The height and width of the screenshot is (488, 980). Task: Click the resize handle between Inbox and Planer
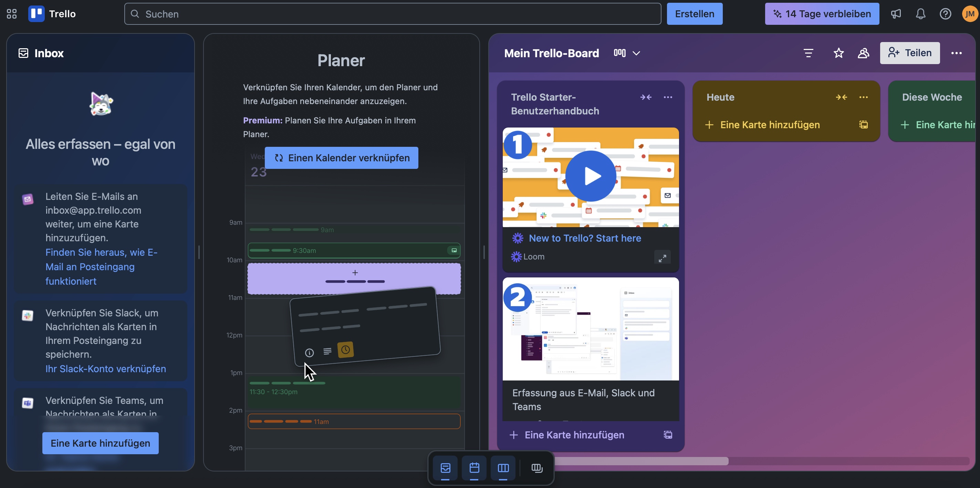tap(199, 252)
